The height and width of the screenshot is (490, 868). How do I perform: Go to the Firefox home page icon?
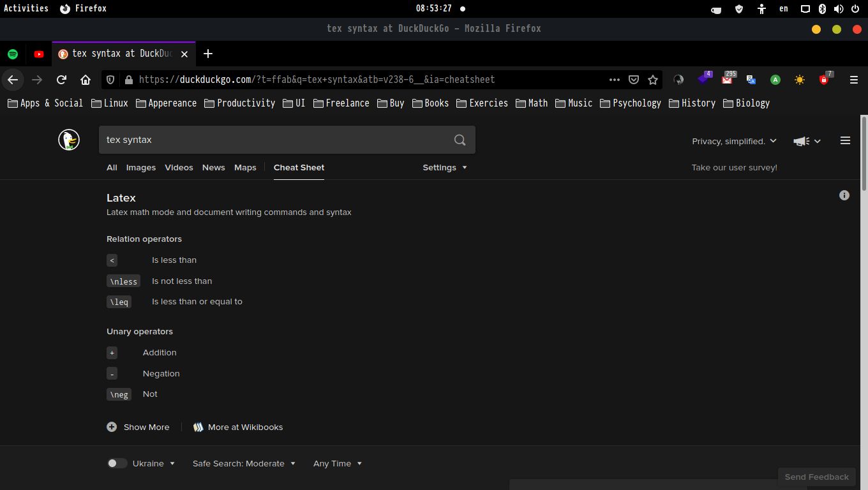(x=86, y=80)
